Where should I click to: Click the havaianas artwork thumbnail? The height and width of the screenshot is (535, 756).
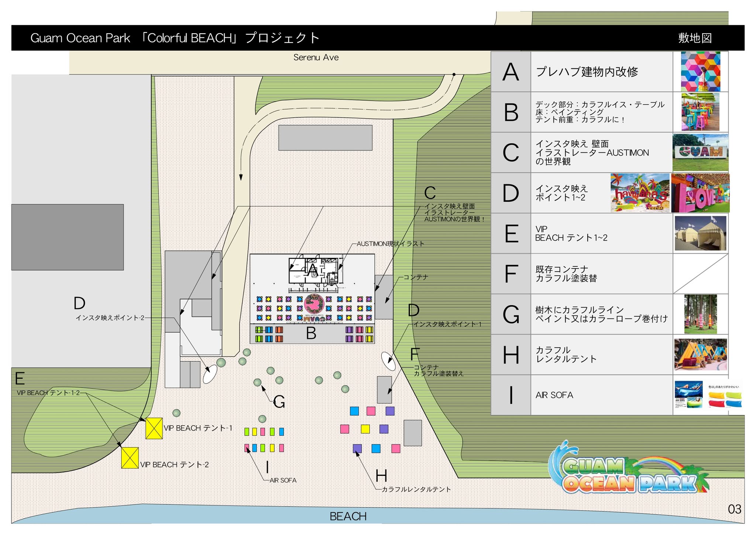click(640, 193)
